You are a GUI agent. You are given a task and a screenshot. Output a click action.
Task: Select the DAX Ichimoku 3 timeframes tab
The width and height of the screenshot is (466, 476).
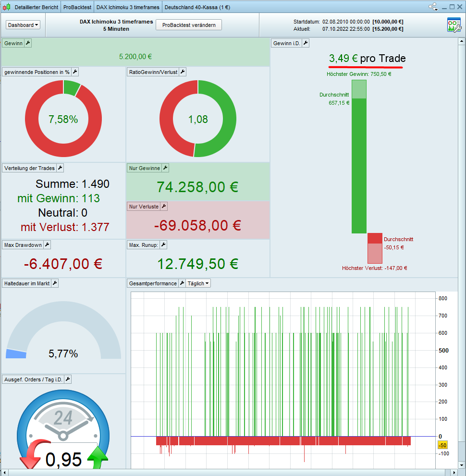pyautogui.click(x=128, y=7)
